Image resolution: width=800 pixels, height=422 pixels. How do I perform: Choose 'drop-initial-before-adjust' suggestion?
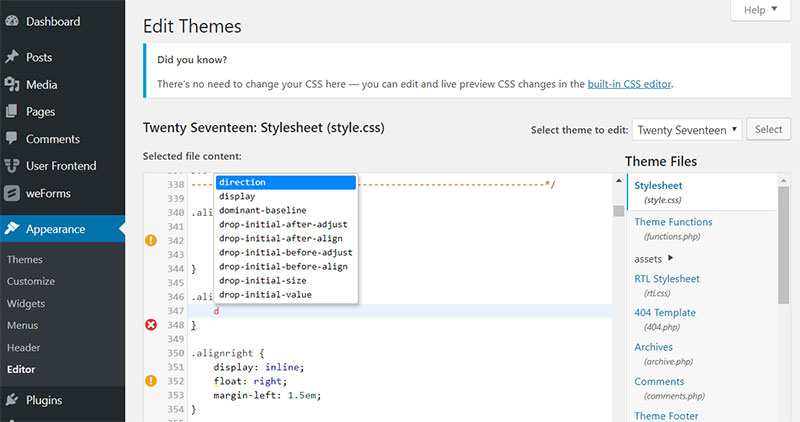(286, 253)
